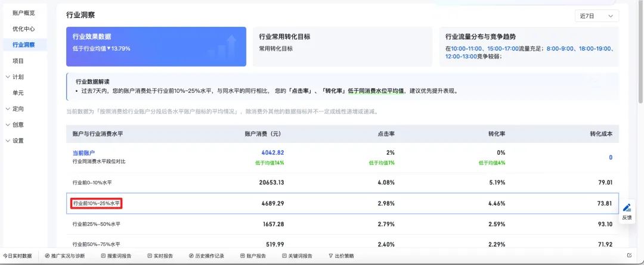Open 优化中心 in the sidebar

click(23, 29)
